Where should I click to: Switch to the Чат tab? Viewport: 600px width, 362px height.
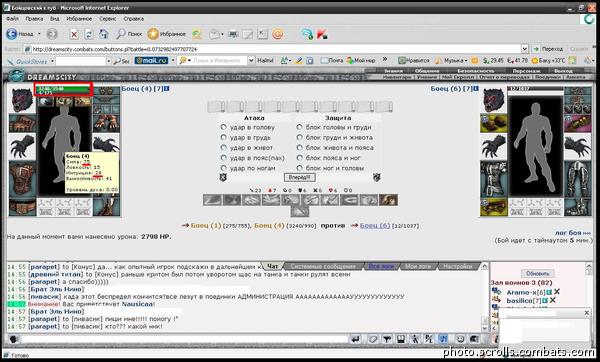click(272, 266)
